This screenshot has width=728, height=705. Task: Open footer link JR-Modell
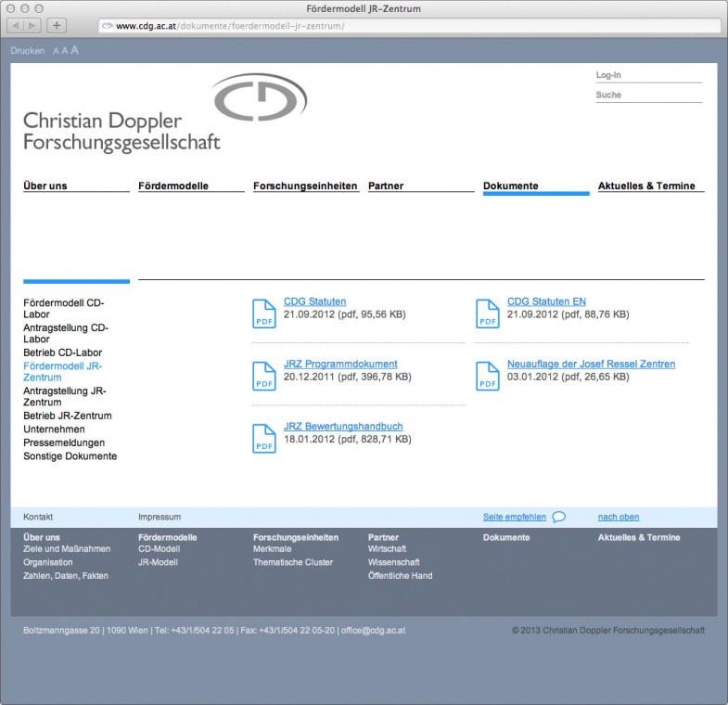pyautogui.click(x=158, y=562)
